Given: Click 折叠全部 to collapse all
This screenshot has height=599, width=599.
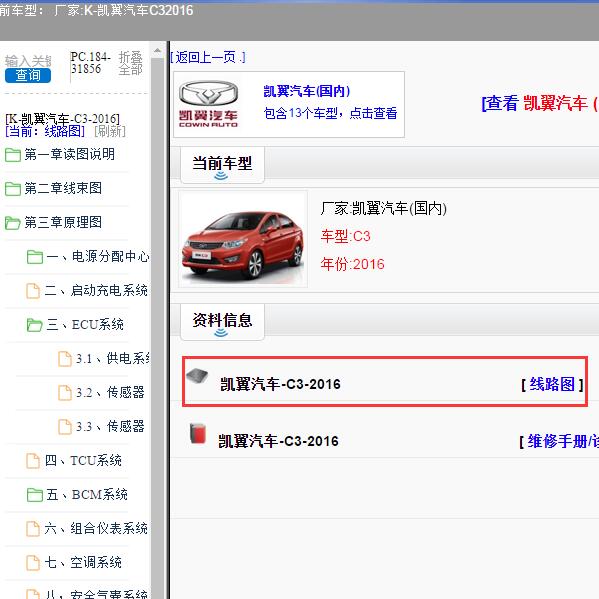Looking at the screenshot, I should [130, 63].
